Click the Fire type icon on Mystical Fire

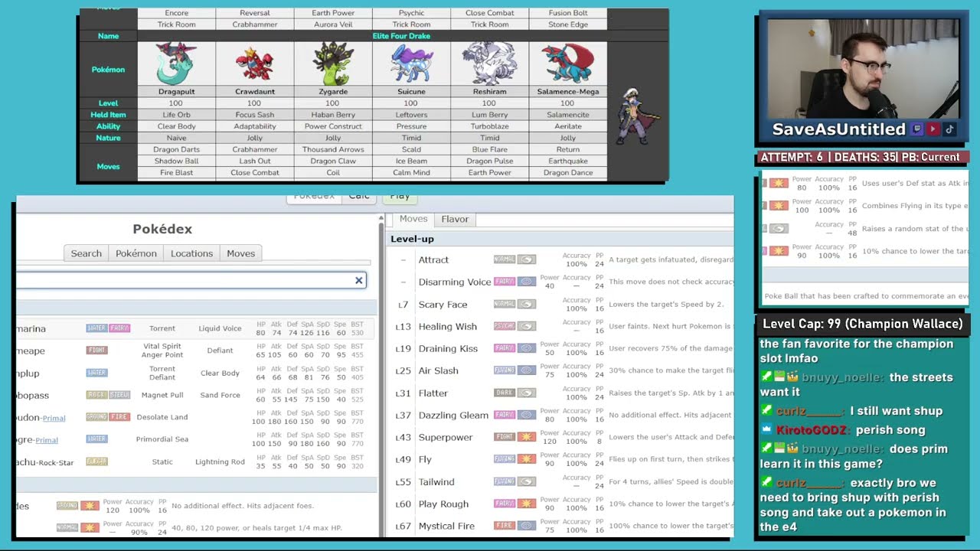point(505,526)
